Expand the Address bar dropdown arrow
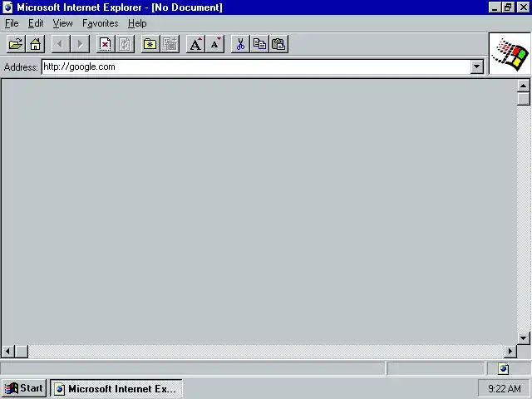 pyautogui.click(x=476, y=66)
